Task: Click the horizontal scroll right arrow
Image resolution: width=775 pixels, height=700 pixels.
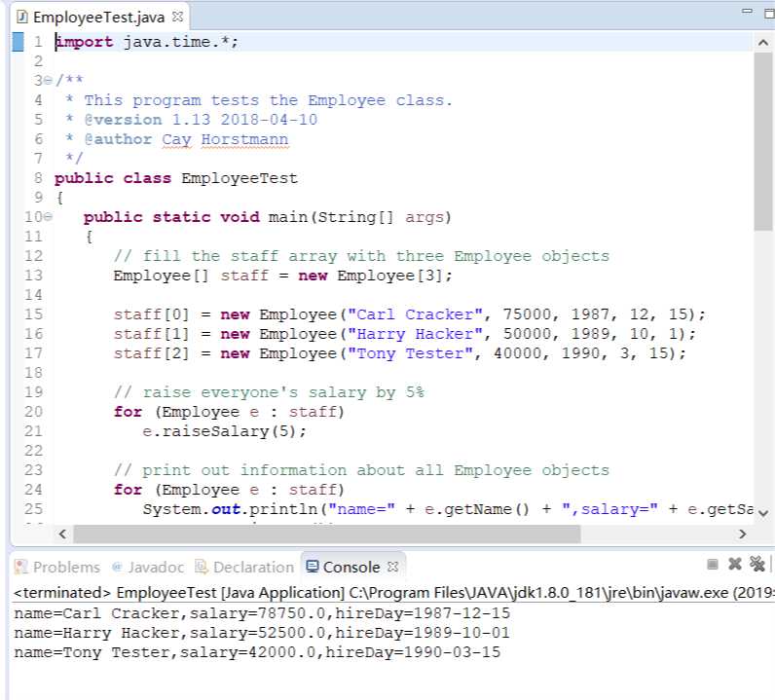Action: tap(742, 534)
